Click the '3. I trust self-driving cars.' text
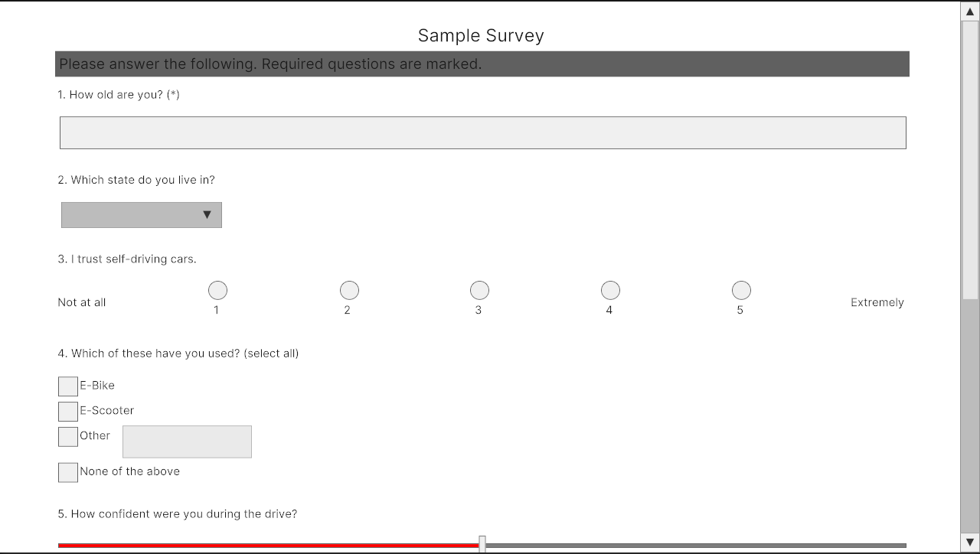Screen dimensions: 980x554 coord(127,259)
